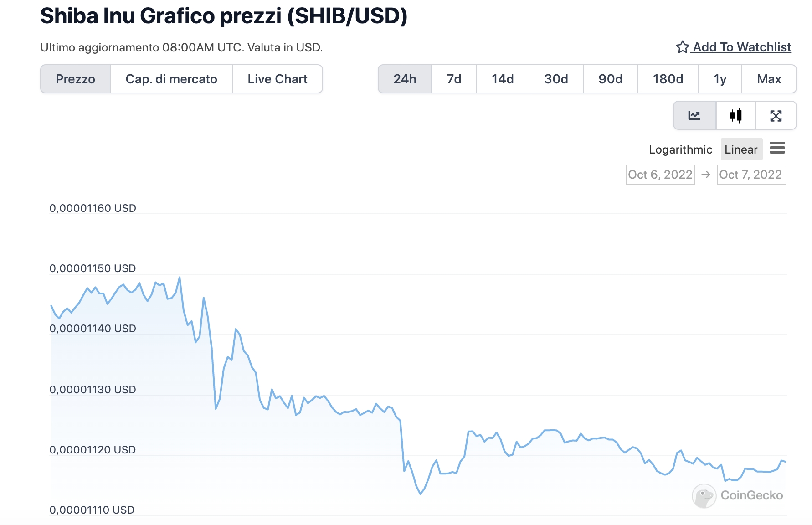This screenshot has width=812, height=525.
Task: Select the 30d time range
Action: 556,79
